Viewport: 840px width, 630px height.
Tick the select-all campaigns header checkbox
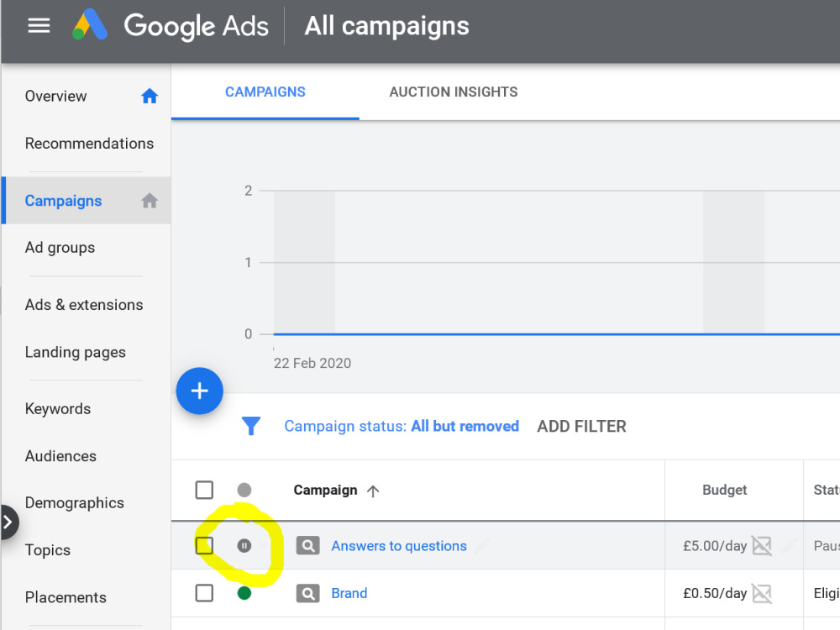[x=204, y=490]
